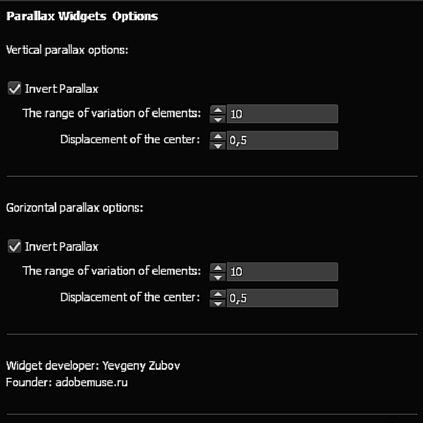Click the Gorizontal parallax options heading
Screen dimensions: 423x423
point(75,208)
